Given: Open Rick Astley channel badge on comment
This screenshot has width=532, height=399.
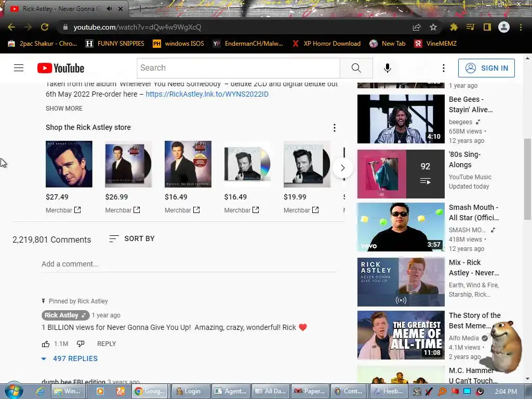Looking at the screenshot, I should [65, 315].
